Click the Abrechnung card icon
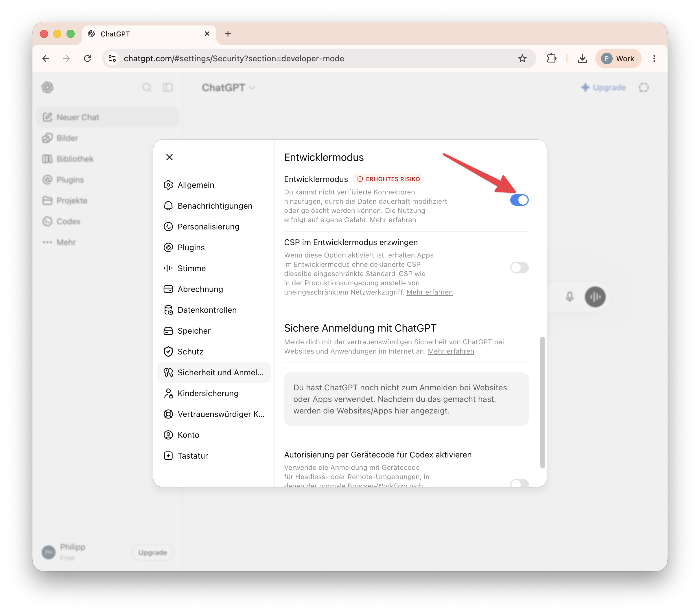Image resolution: width=700 pixels, height=614 pixels. click(168, 289)
